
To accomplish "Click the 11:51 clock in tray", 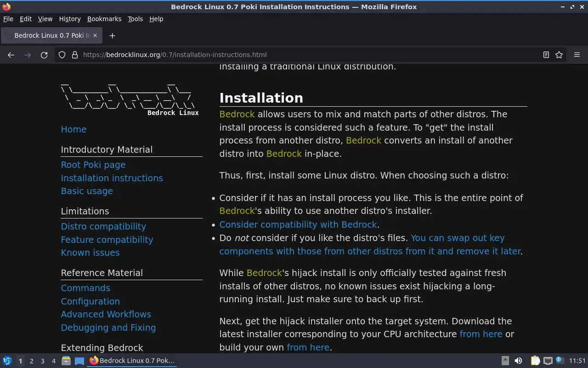I will click(x=577, y=361).
